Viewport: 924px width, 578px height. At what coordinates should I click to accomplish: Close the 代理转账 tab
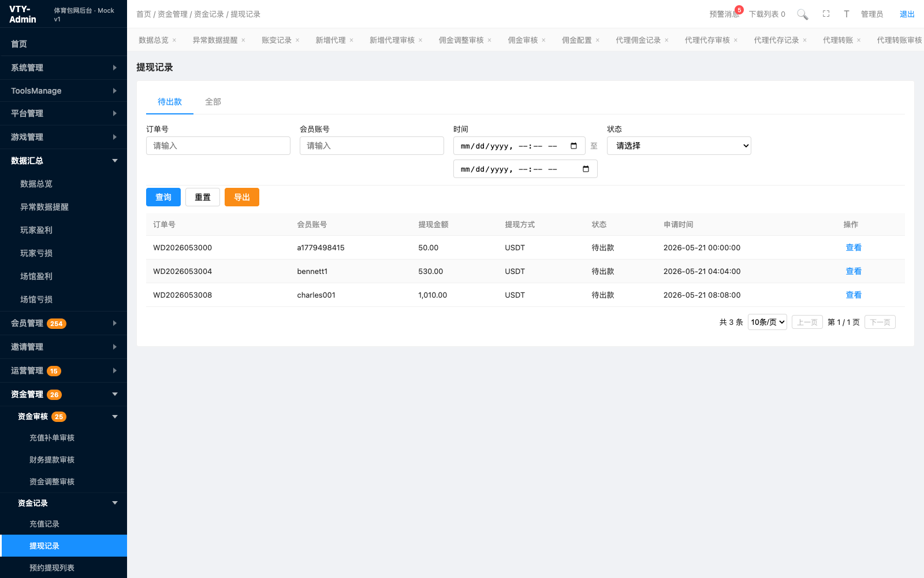point(859,40)
